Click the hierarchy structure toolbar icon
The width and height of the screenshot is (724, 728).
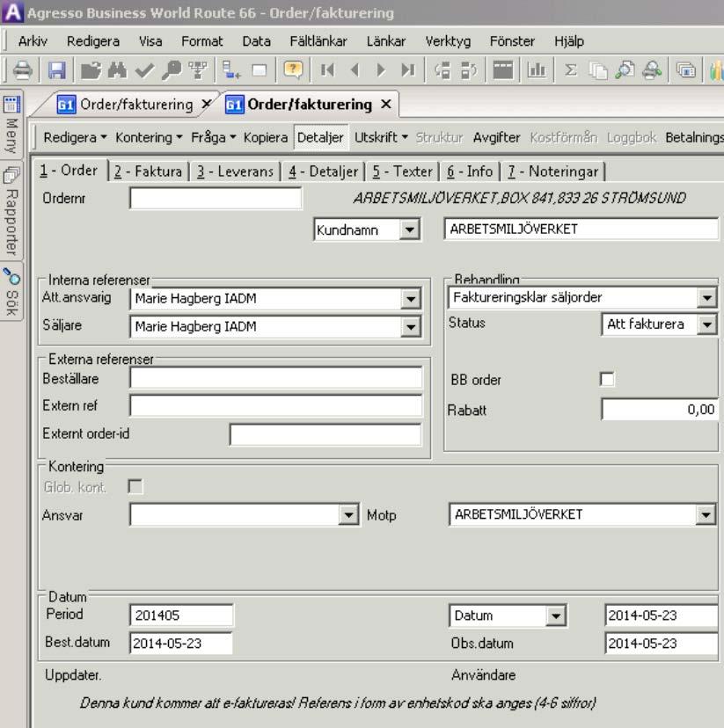coord(198,70)
